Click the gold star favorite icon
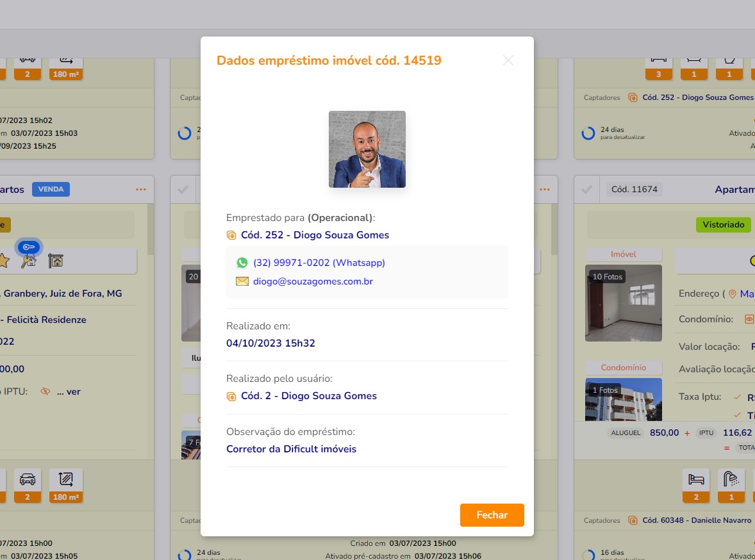 tap(3, 261)
